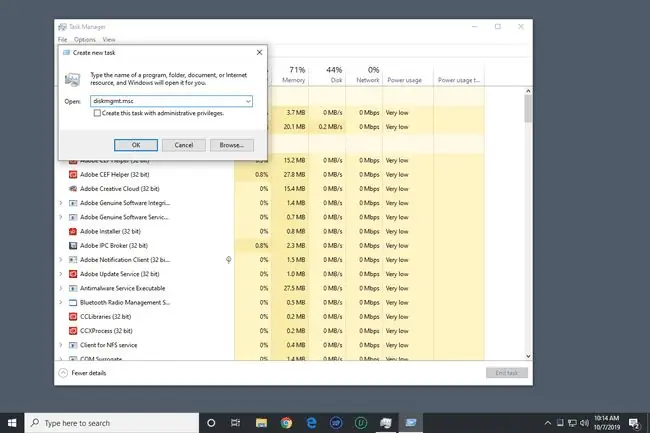Click the Antimalware Service Executable icon
The image size is (650, 433).
coord(73,288)
